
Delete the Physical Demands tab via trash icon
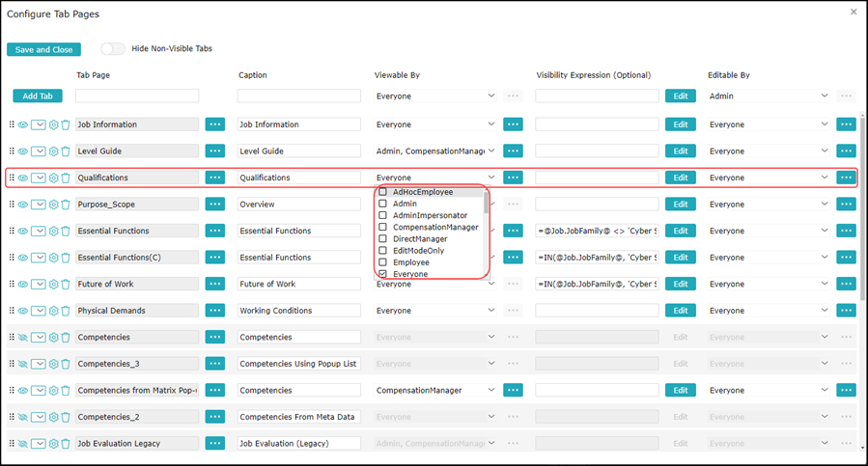tap(66, 311)
